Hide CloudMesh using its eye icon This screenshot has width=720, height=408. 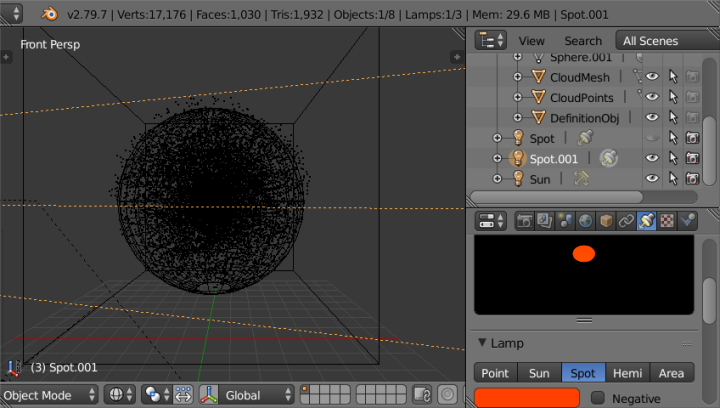(652, 77)
